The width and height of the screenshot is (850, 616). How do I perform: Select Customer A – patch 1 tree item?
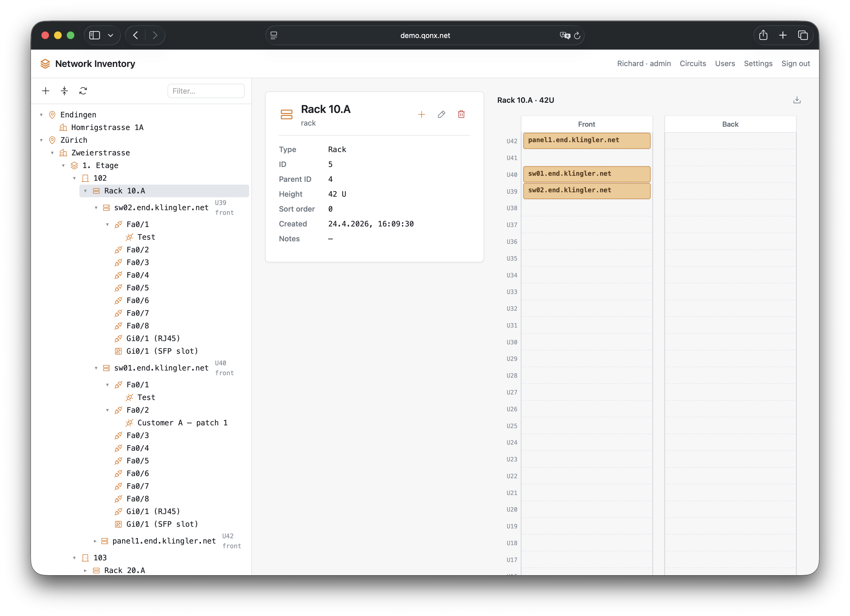(182, 423)
